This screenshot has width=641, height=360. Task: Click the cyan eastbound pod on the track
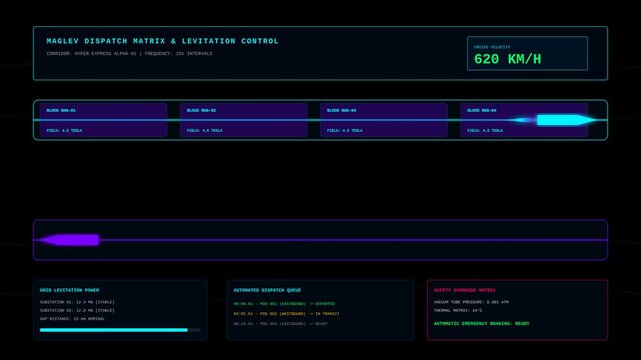(566, 120)
